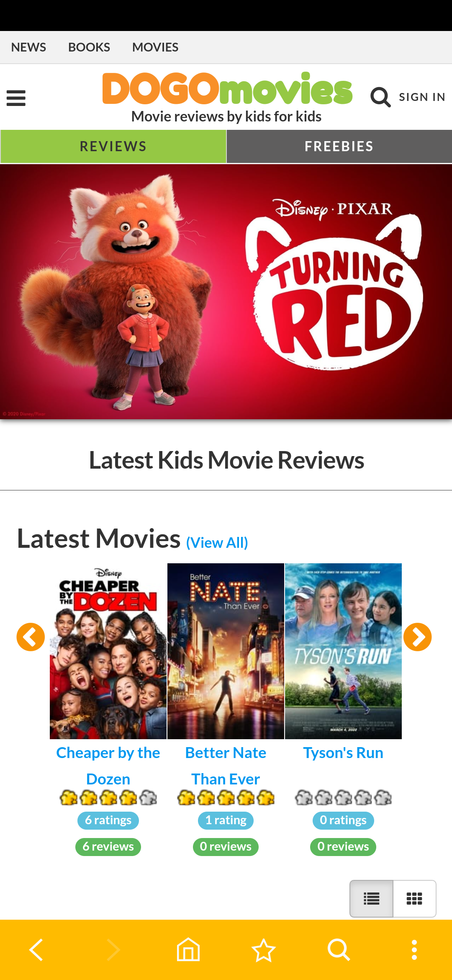This screenshot has height=980, width=452.
Task: Open Tyson's Run poster thumbnail
Action: (343, 651)
